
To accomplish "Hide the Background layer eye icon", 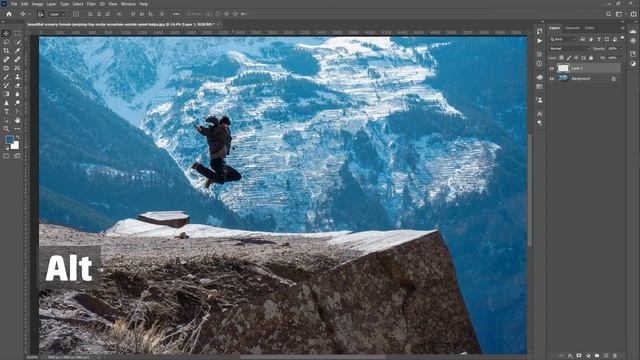I will [552, 78].
